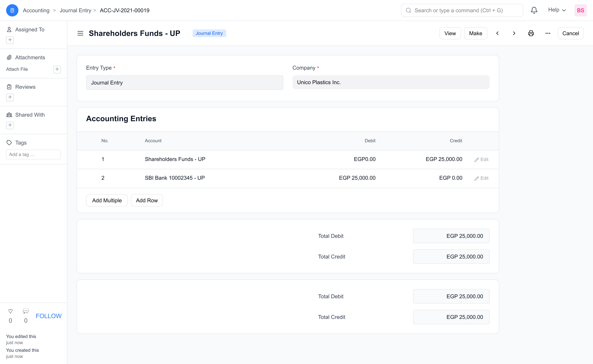Click the FOLLOW link
The width and height of the screenshot is (593, 364).
click(x=48, y=316)
